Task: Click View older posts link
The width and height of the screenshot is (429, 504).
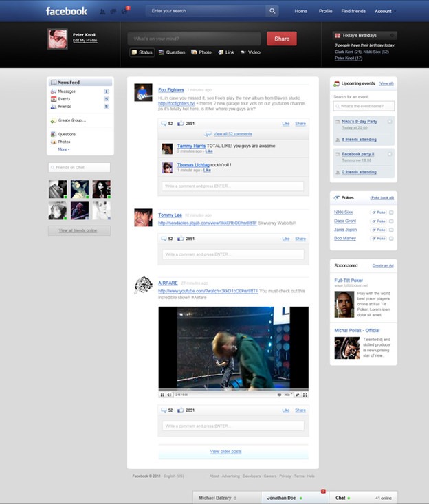Action: (225, 452)
